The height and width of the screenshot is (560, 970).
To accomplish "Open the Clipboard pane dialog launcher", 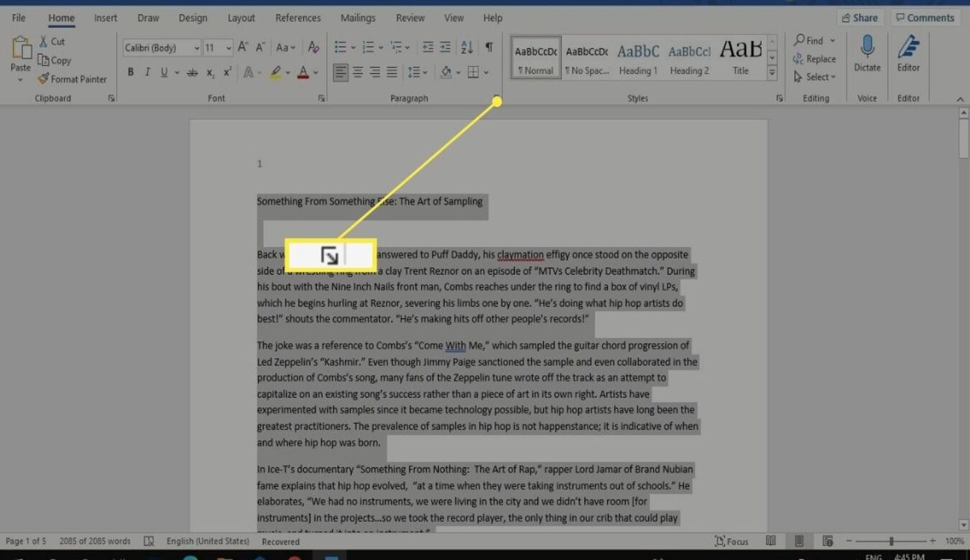I will 111,98.
